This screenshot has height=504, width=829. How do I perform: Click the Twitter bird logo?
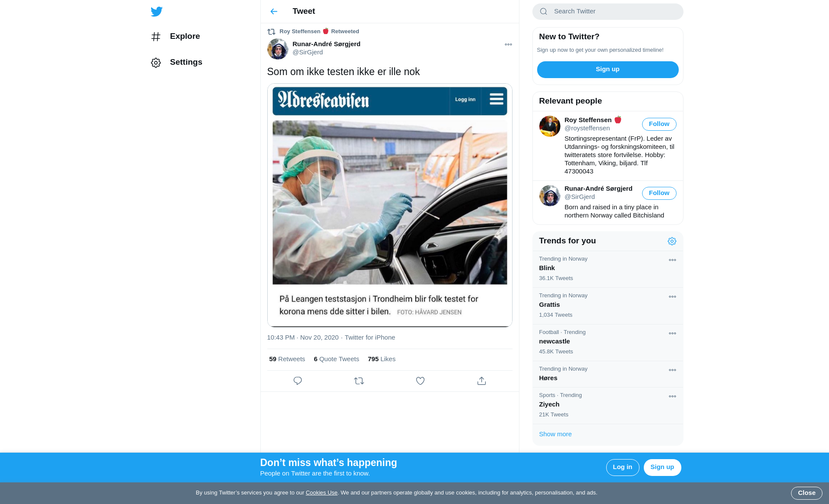tap(157, 12)
